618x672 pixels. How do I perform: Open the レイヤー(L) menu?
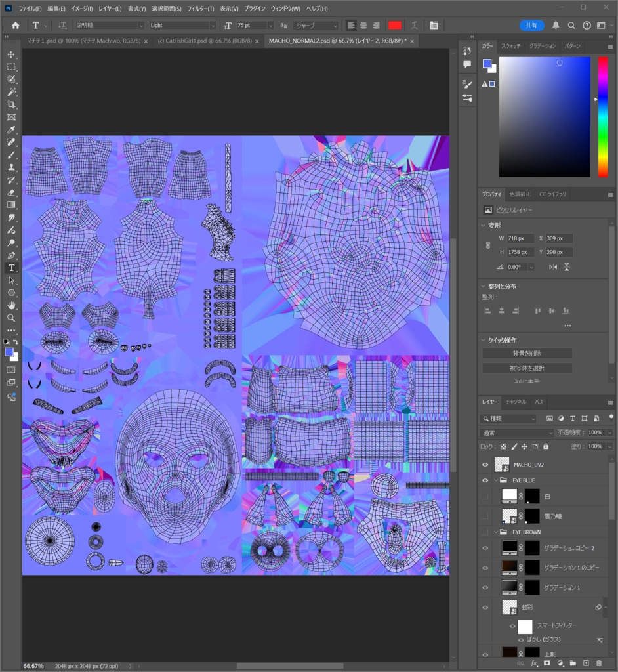pyautogui.click(x=110, y=8)
